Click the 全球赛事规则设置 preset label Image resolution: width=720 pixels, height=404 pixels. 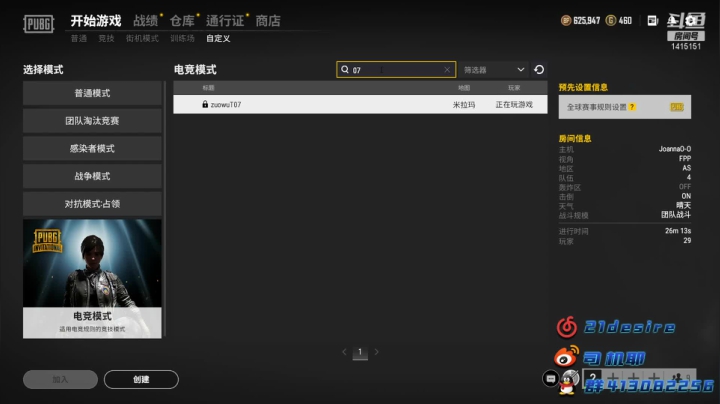(596, 107)
